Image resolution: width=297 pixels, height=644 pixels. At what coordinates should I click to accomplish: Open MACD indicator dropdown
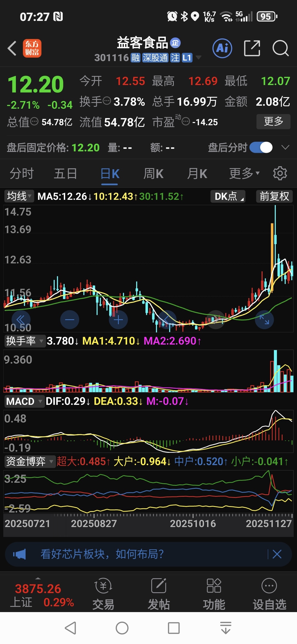24,401
